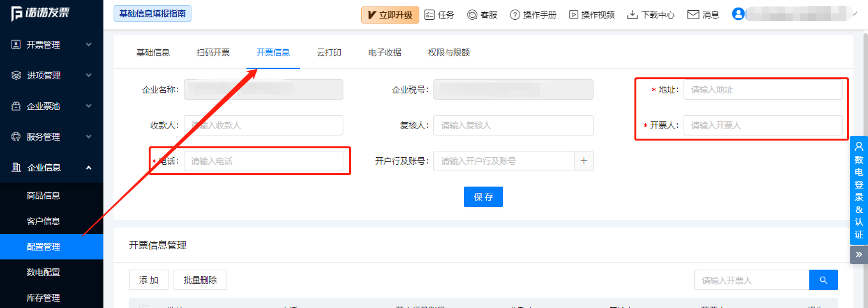Click the blue 保存 button
The width and height of the screenshot is (868, 308).
483,197
